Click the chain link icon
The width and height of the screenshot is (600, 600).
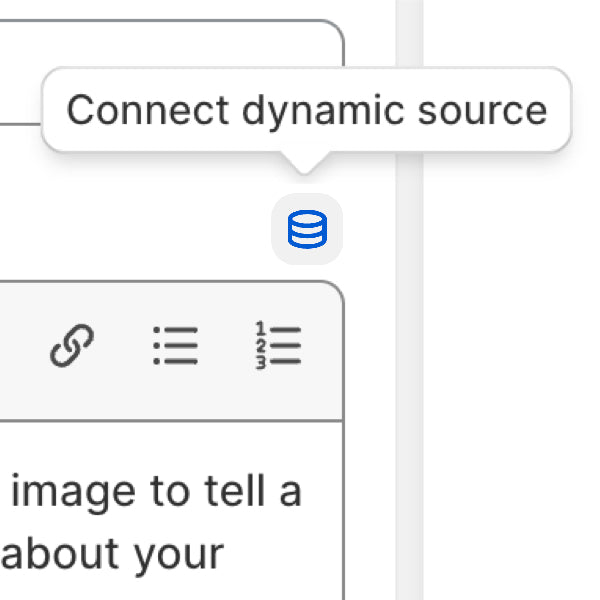[x=72, y=347]
